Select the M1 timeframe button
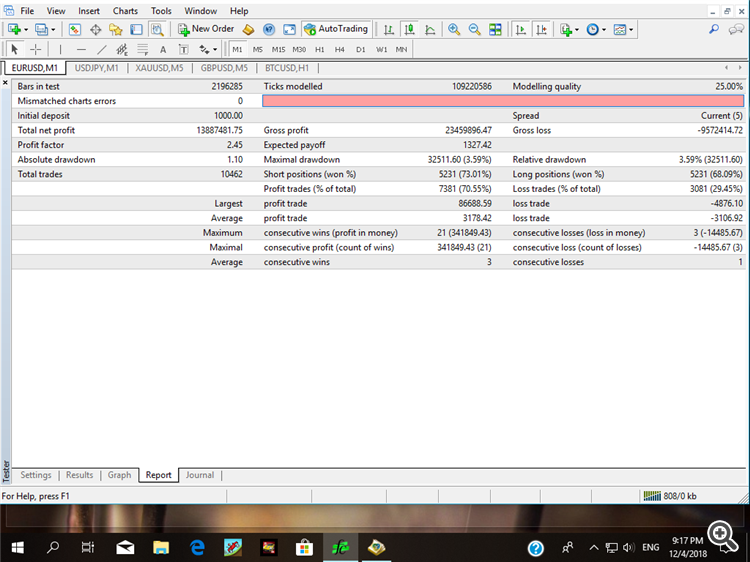The width and height of the screenshot is (750, 562). 237,49
